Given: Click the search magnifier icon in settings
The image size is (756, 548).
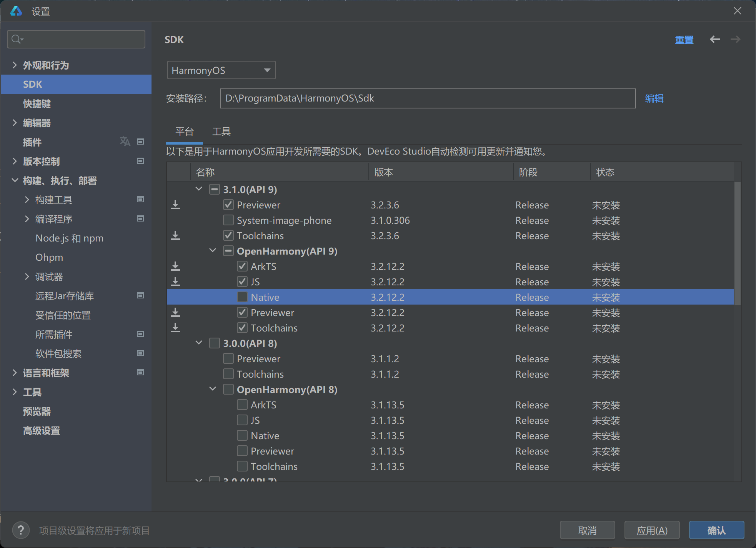Looking at the screenshot, I should [17, 39].
